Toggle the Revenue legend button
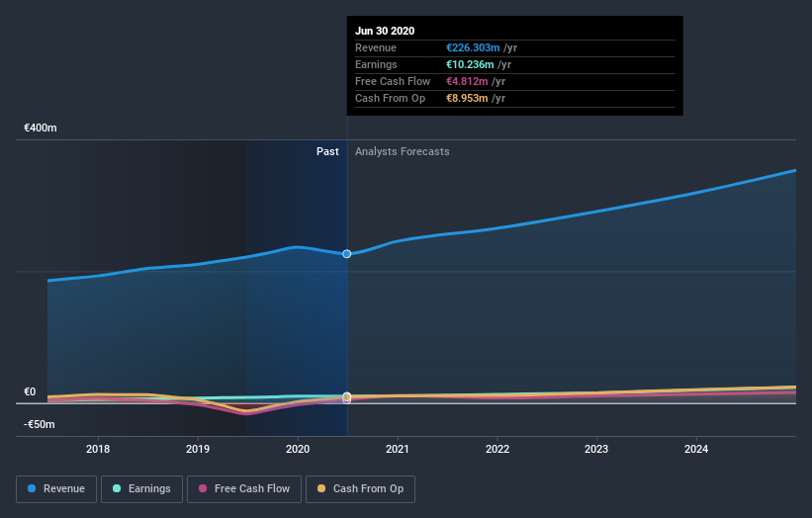The height and width of the screenshot is (518, 812). point(56,489)
